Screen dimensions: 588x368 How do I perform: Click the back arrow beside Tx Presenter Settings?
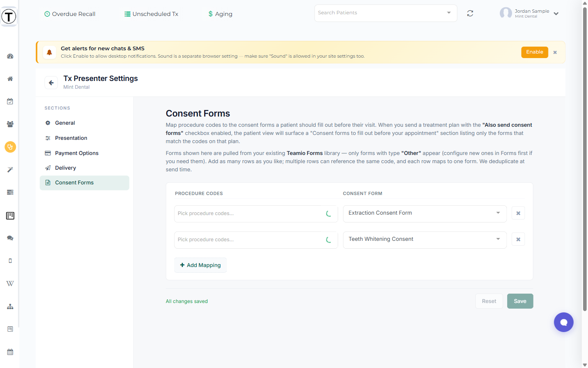(51, 83)
